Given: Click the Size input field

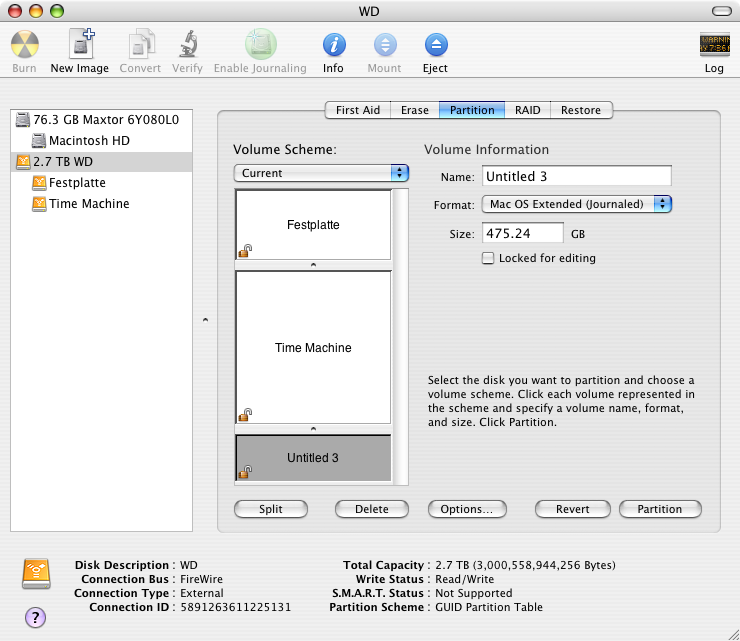Looking at the screenshot, I should click(522, 233).
